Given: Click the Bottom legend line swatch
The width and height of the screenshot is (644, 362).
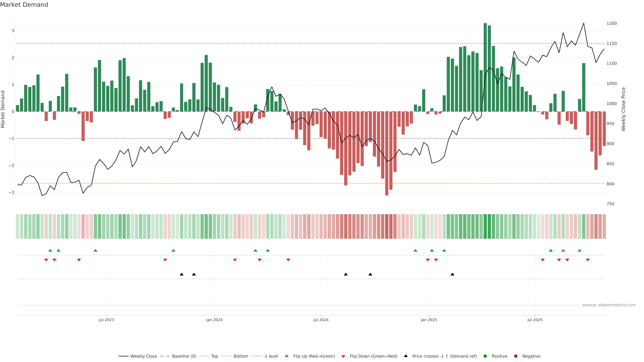Looking at the screenshot, I should [226, 356].
